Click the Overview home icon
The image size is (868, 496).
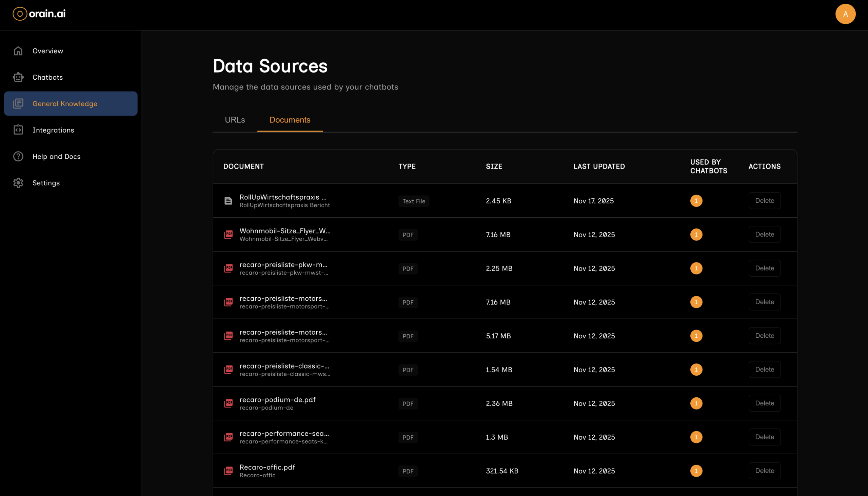tap(18, 51)
